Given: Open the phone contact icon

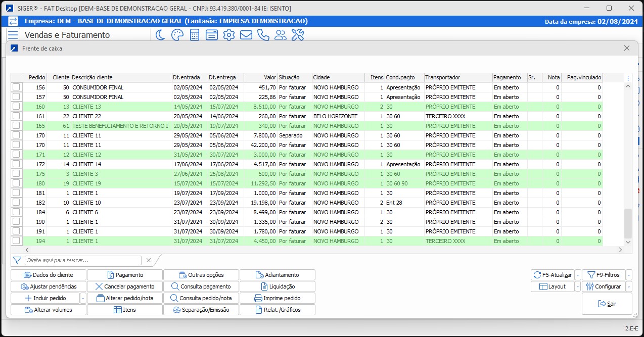Looking at the screenshot, I should 263,35.
